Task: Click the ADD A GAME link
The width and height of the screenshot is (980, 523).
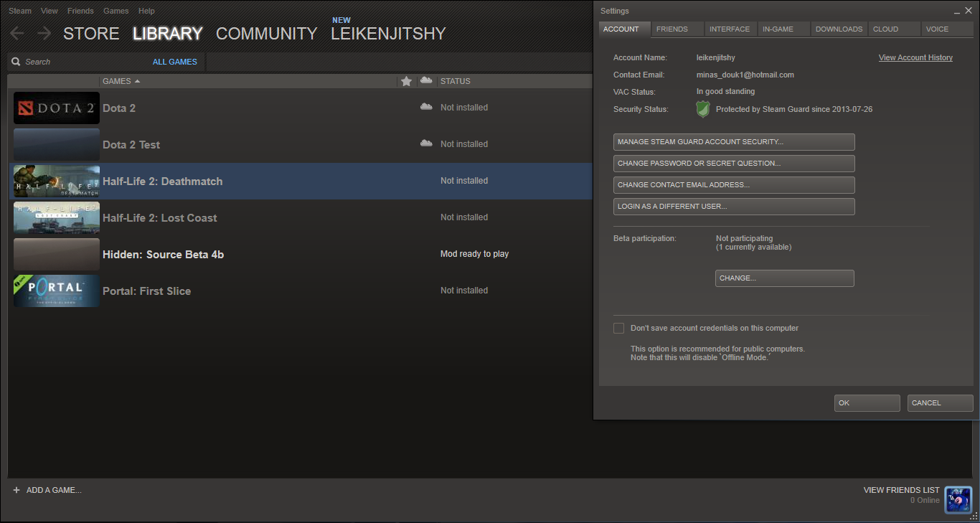Action: (54, 490)
